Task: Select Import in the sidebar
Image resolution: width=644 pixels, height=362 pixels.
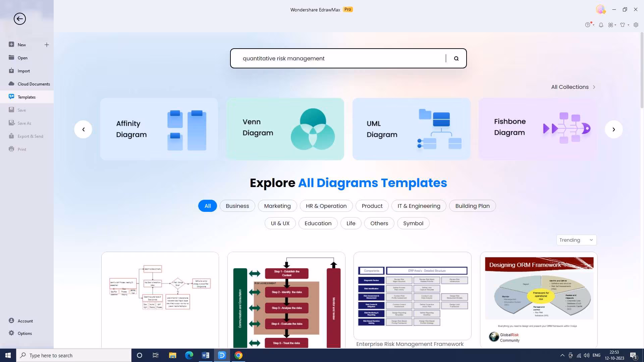Action: tap(23, 71)
